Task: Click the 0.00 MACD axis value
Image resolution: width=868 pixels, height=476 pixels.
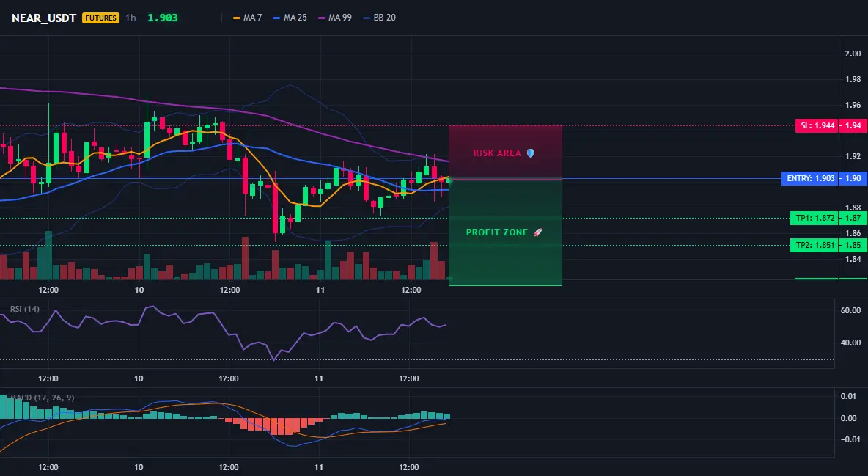Action: pyautogui.click(x=849, y=418)
